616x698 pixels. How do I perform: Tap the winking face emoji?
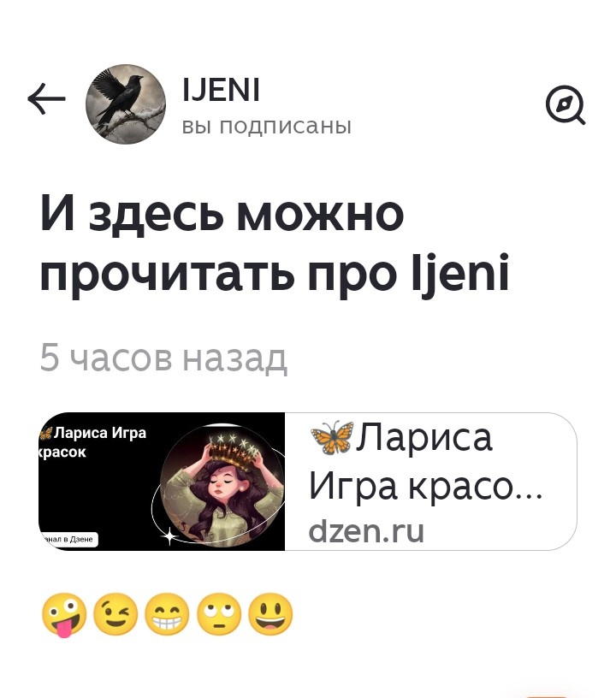115,614
